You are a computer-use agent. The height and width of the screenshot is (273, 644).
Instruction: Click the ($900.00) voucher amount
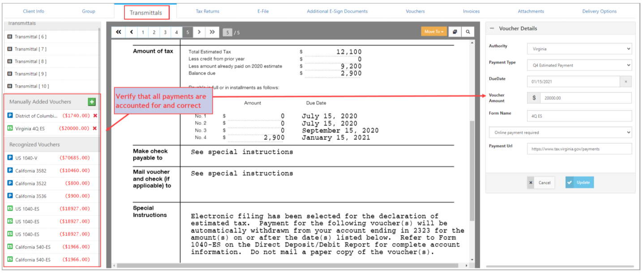[77, 196]
